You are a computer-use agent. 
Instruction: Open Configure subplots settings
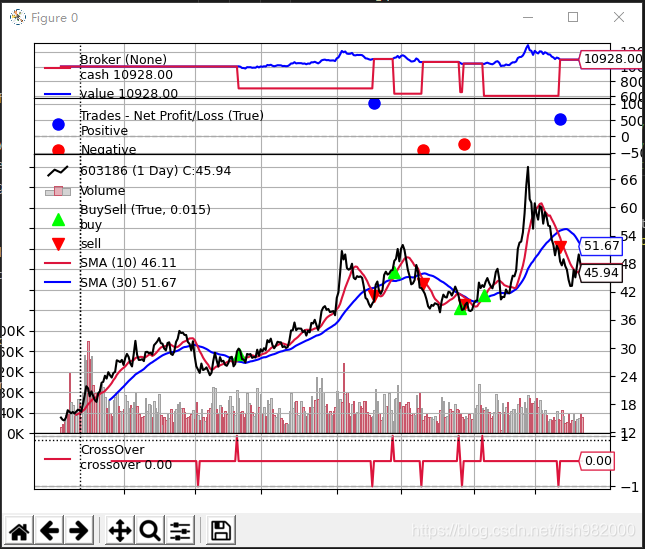[x=180, y=530]
